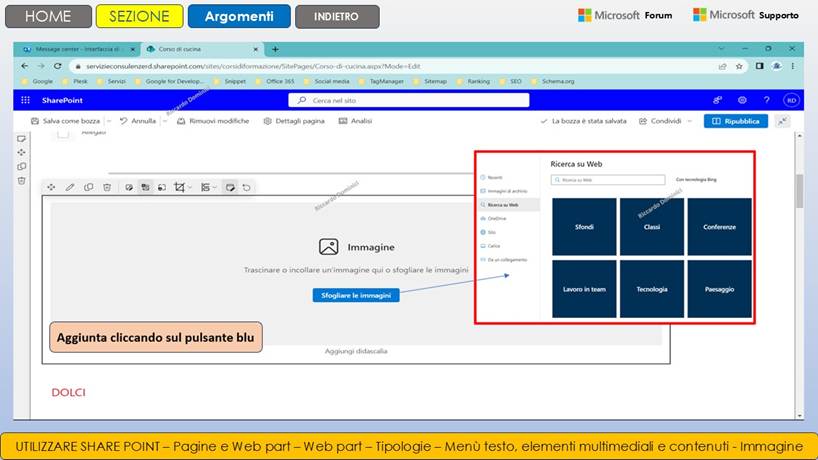
Task: Click the page vertical scrollbar thumb
Action: (x=799, y=191)
